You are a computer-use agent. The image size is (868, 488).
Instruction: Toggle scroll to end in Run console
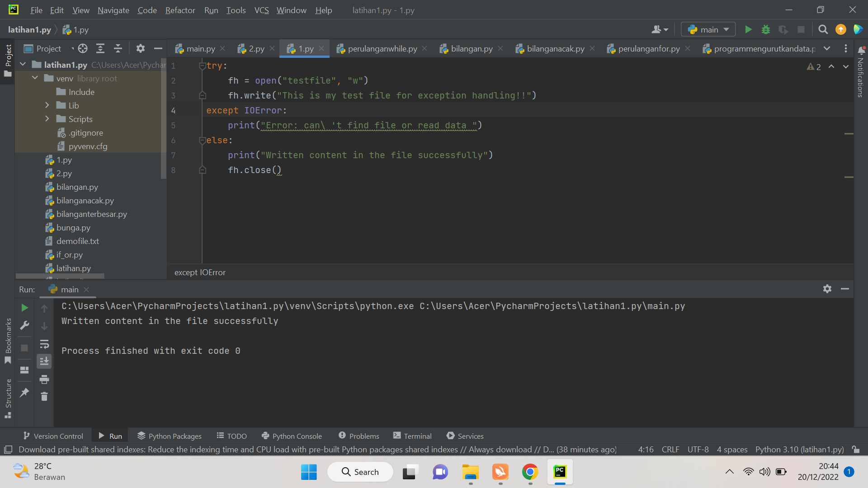(44, 361)
